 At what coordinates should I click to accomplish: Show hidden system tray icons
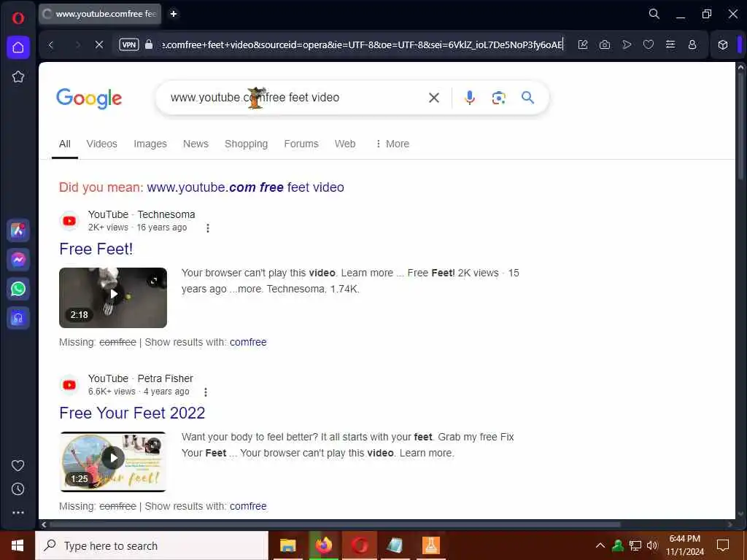pyautogui.click(x=600, y=545)
